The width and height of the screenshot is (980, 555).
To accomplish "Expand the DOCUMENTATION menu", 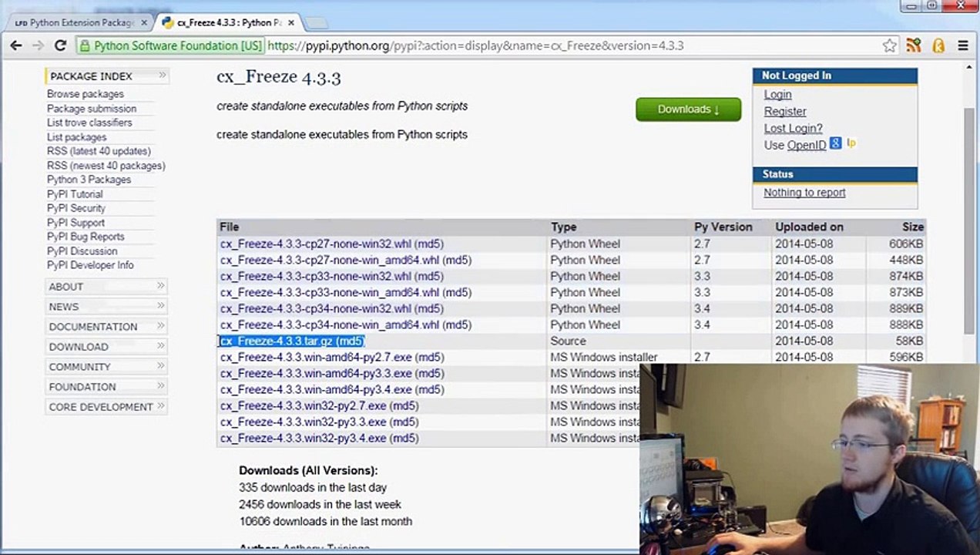I will [107, 327].
